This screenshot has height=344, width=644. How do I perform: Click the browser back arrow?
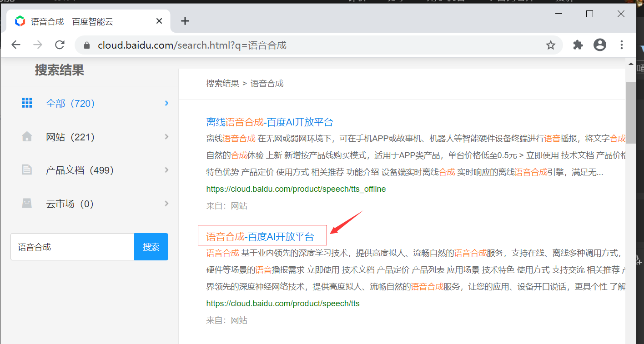pos(16,45)
